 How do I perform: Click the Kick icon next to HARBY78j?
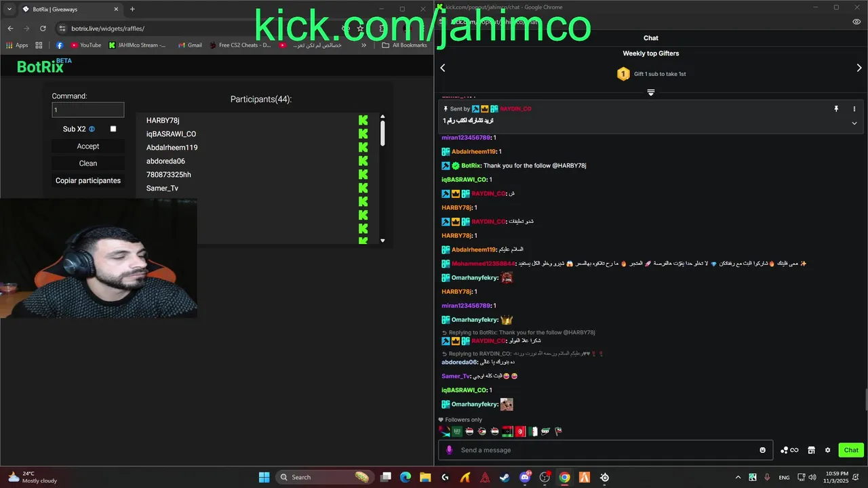pyautogui.click(x=363, y=120)
